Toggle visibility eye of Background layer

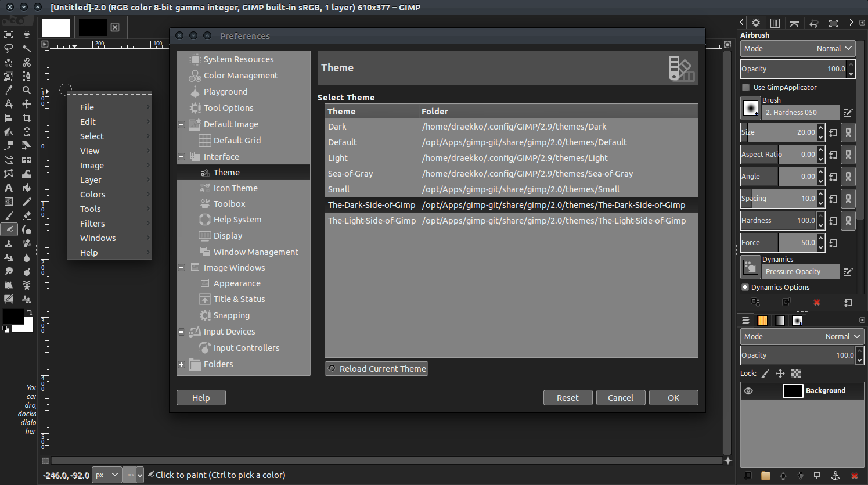click(x=748, y=391)
